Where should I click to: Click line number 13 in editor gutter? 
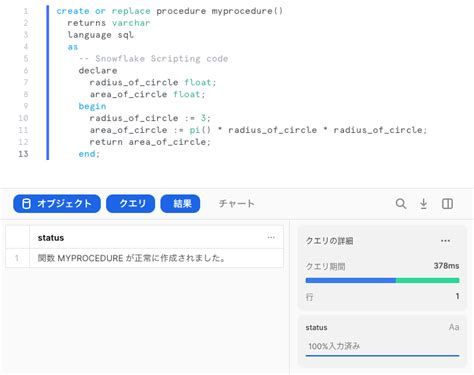coord(23,154)
